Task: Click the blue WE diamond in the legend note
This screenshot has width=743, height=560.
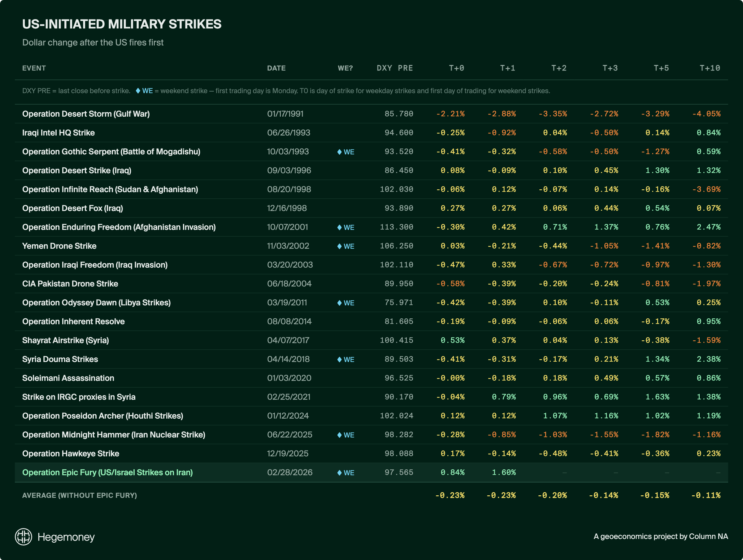Action: click(138, 91)
